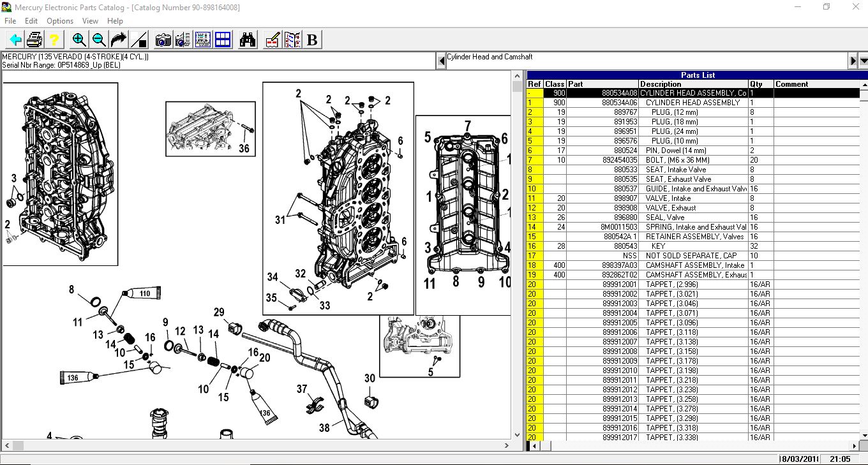Select the CAMSHAFT ASSEMBLY, Exhaust row
The width and height of the screenshot is (868, 465).
[x=693, y=275]
